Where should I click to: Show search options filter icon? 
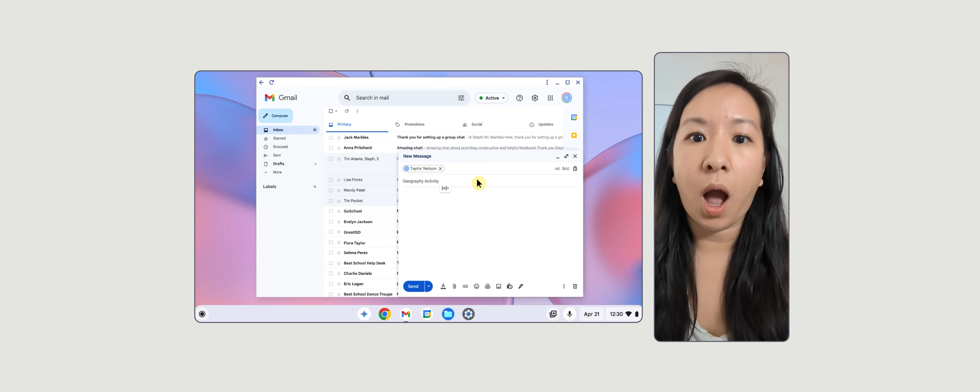[461, 98]
